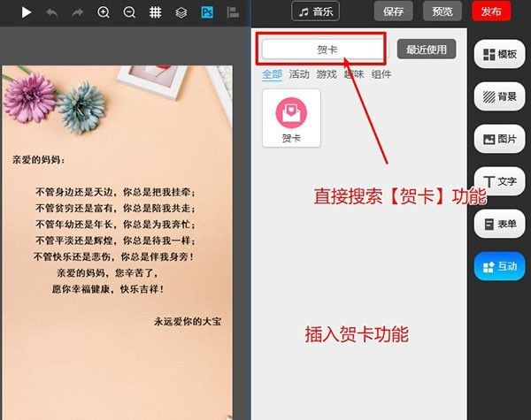
Task: Redo the last action
Action: tap(78, 13)
